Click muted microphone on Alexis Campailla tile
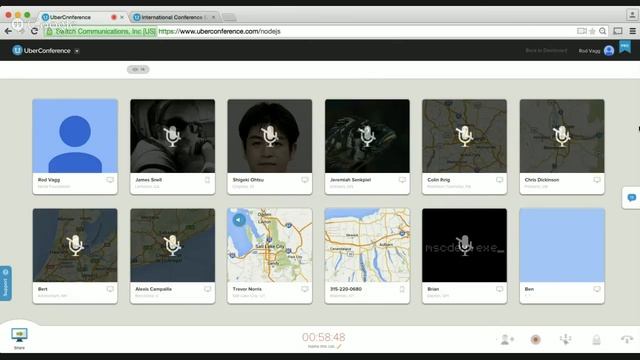The height and width of the screenshot is (360, 640). (x=172, y=245)
